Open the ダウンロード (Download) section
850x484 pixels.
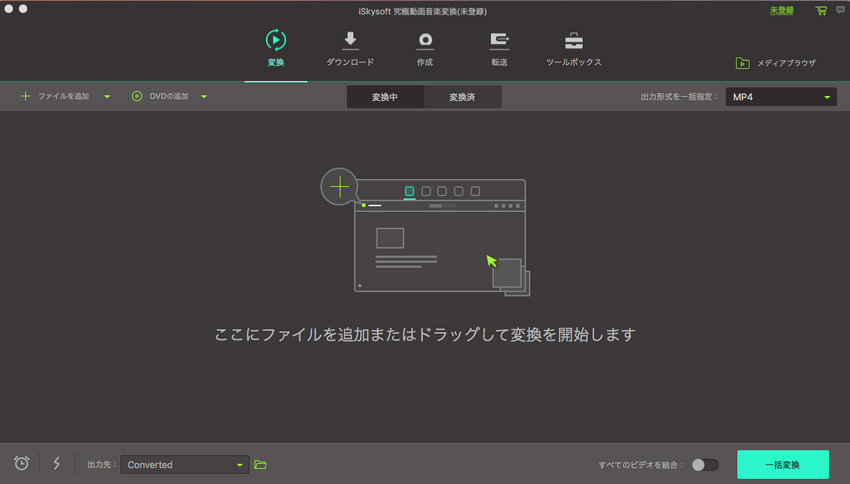tap(350, 48)
